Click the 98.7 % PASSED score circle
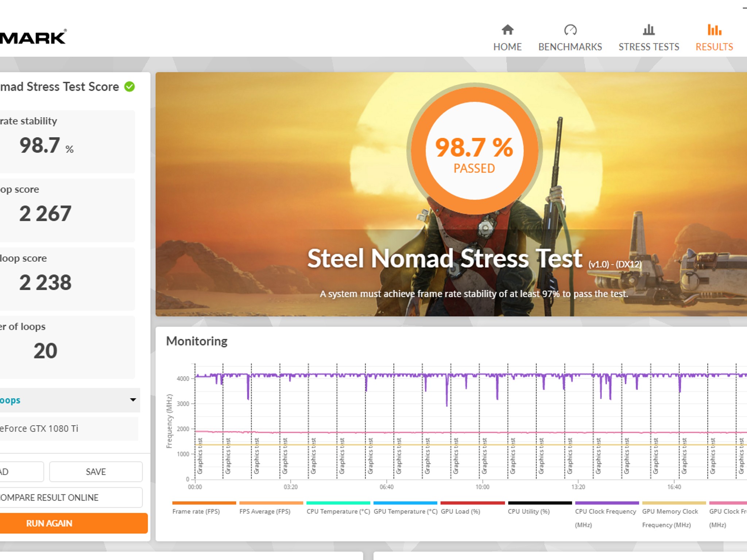747x560 pixels. pyautogui.click(x=474, y=151)
